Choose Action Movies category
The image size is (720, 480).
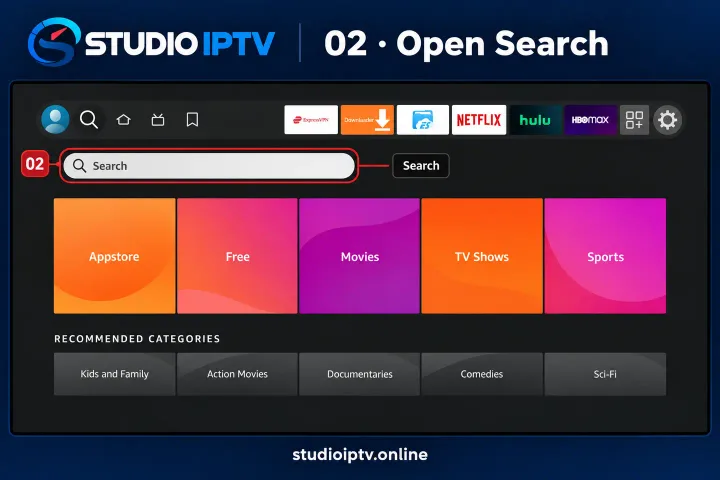(x=237, y=374)
